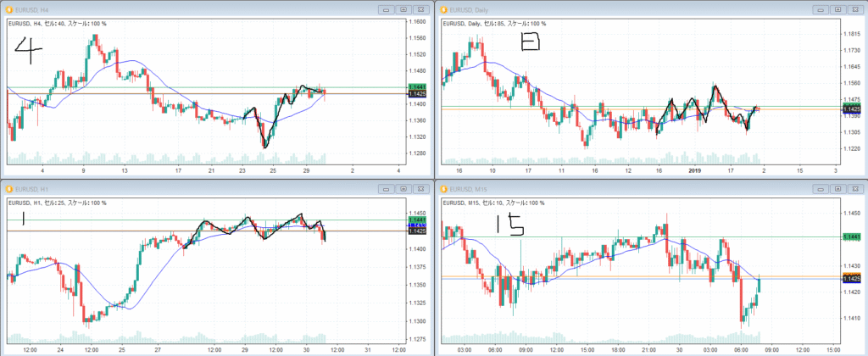Maximize the EURUSD Daily chart window
Screen dimensions: 868x356
click(x=837, y=8)
